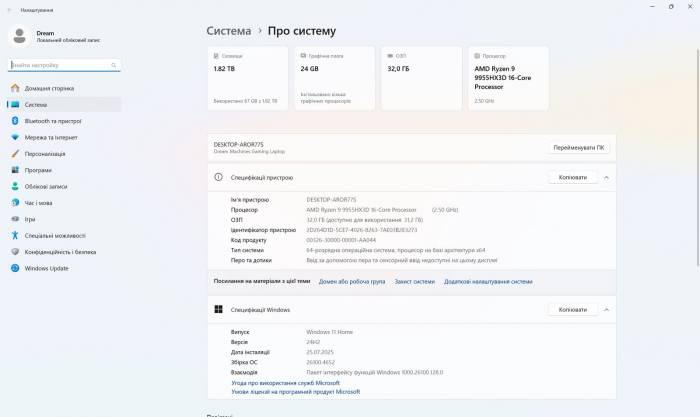
Task: Go to Персоналізація settings
Action: coord(64,154)
